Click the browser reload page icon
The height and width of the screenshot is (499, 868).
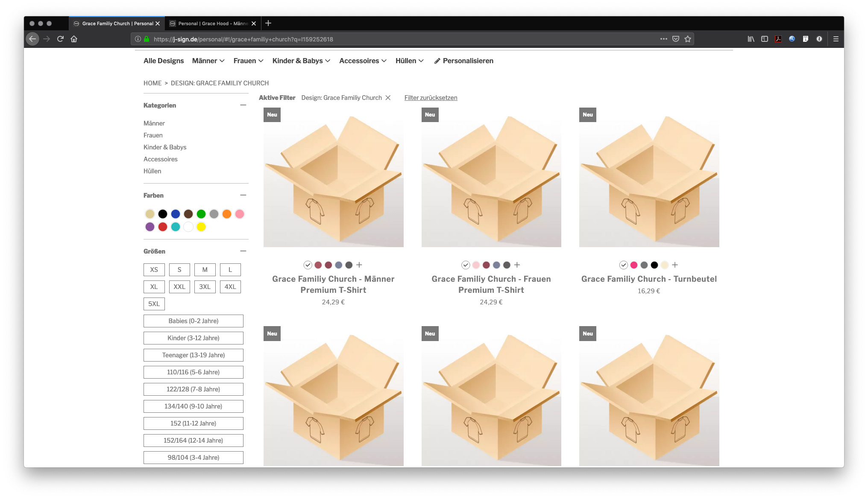(60, 39)
